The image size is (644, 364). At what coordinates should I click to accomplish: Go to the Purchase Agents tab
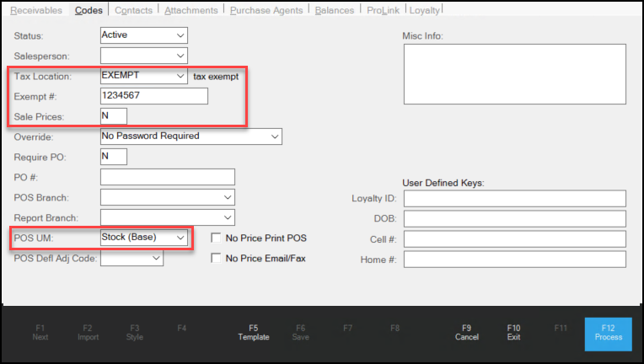[267, 10]
